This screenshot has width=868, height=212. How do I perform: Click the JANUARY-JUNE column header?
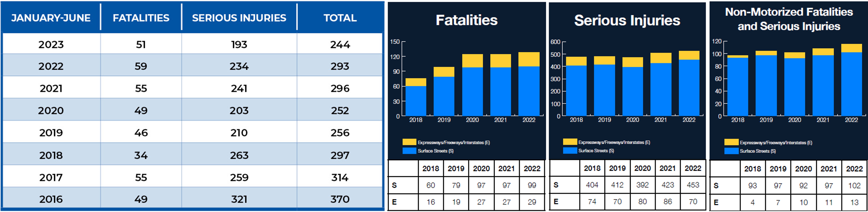pos(51,18)
